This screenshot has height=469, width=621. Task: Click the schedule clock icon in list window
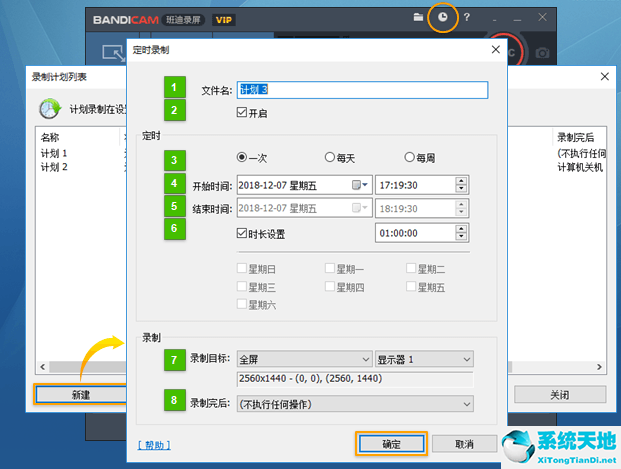click(50, 109)
